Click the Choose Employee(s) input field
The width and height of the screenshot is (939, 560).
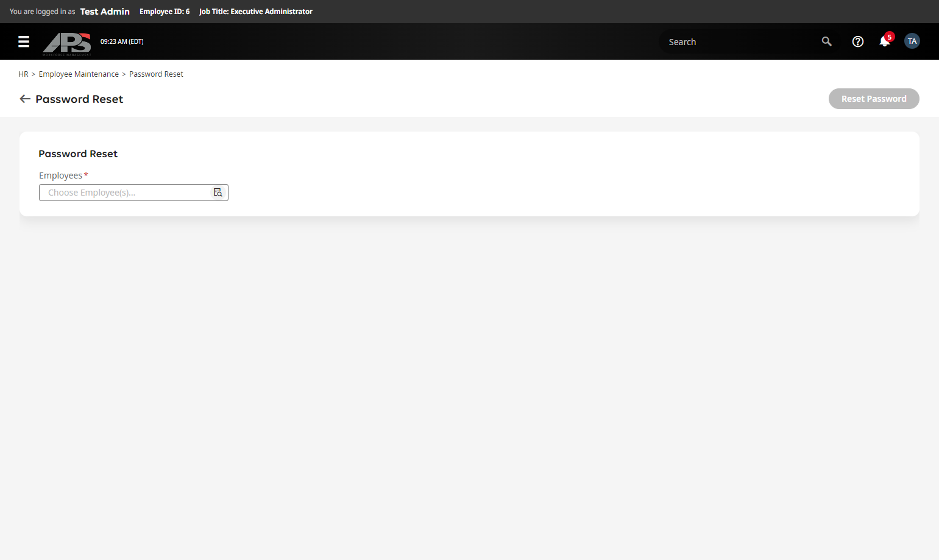133,193
